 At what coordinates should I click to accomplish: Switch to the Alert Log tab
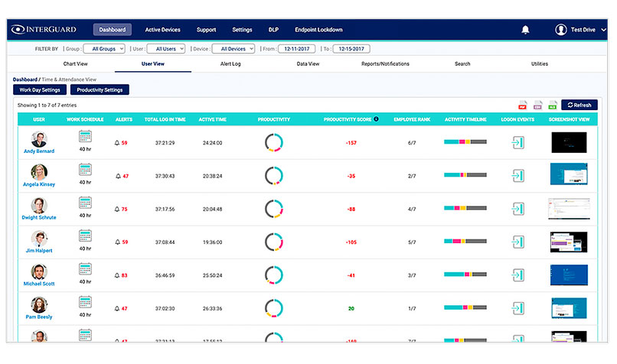[230, 64]
